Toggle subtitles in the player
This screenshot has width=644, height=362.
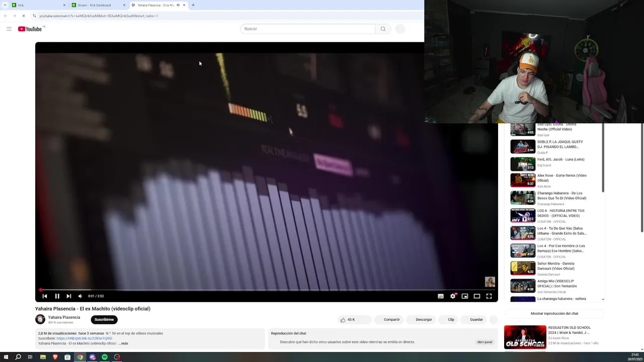(x=441, y=296)
